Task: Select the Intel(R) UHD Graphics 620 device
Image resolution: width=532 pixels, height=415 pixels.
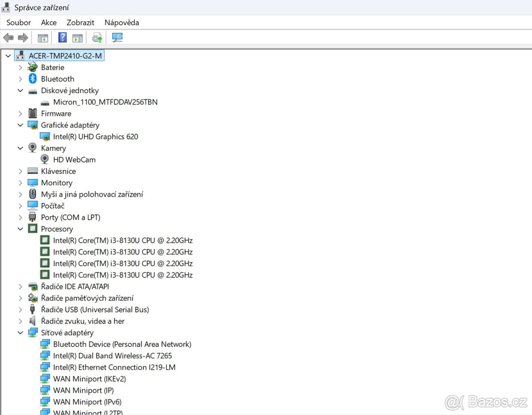Action: (95, 136)
